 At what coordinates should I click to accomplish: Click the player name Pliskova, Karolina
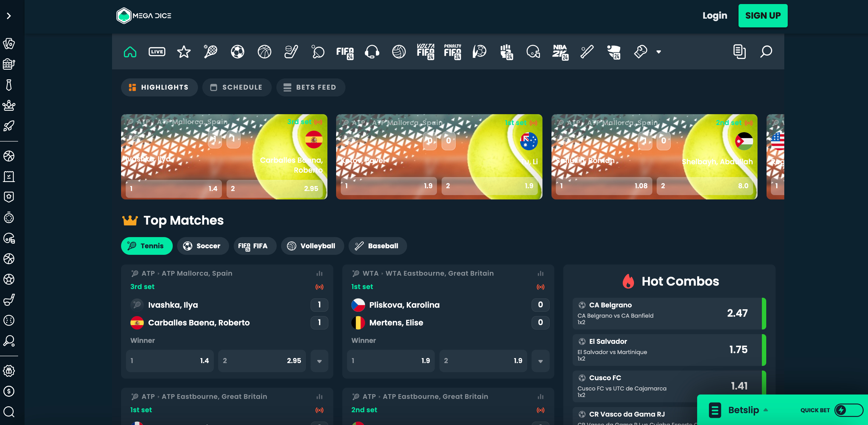[x=404, y=305]
